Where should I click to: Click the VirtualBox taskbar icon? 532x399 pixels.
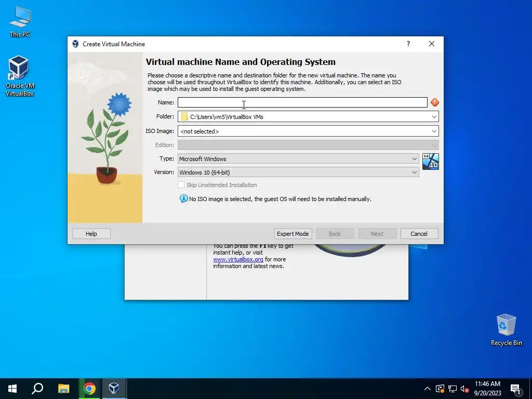click(x=114, y=389)
